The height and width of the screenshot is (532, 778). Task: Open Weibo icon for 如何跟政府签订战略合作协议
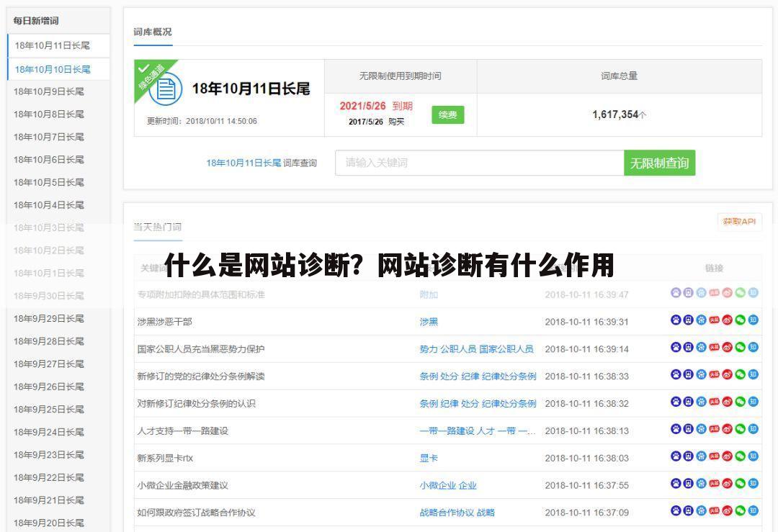728,510
